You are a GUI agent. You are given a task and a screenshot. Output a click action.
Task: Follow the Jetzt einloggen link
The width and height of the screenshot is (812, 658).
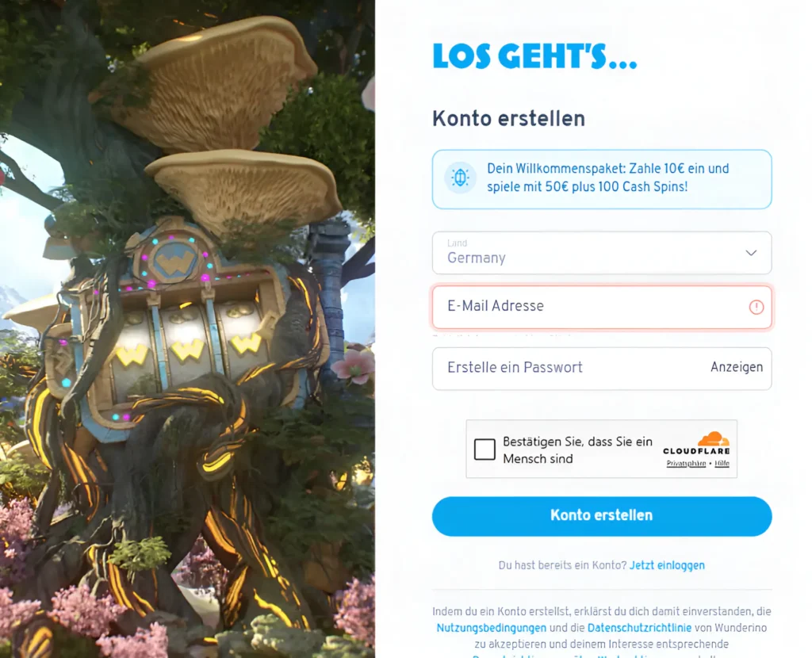coord(667,565)
